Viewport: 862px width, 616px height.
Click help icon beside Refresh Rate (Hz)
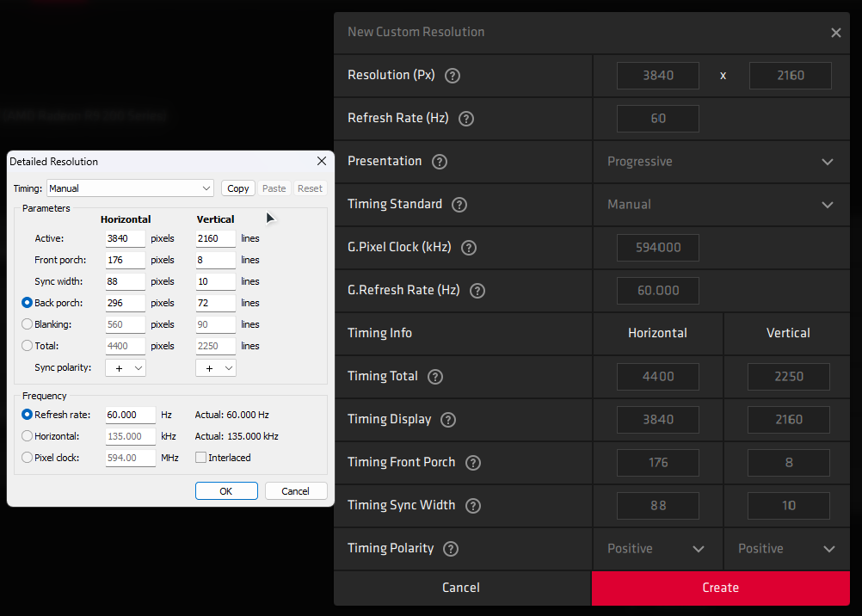(x=467, y=119)
